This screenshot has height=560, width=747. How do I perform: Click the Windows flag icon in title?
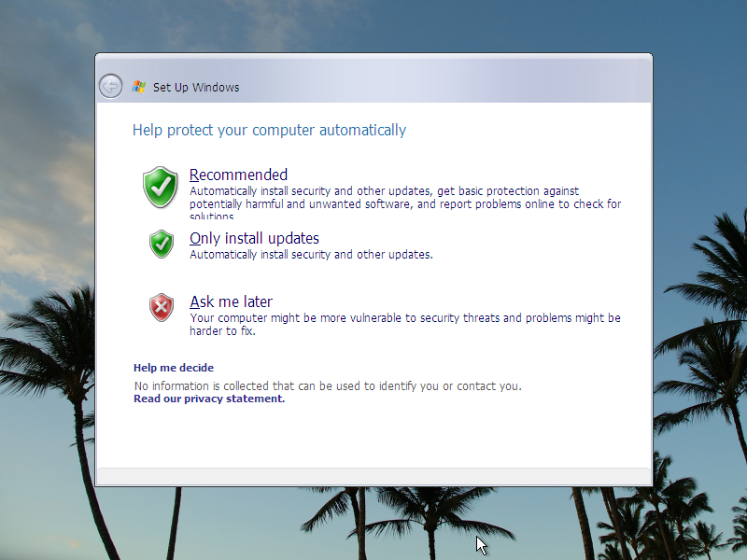138,87
